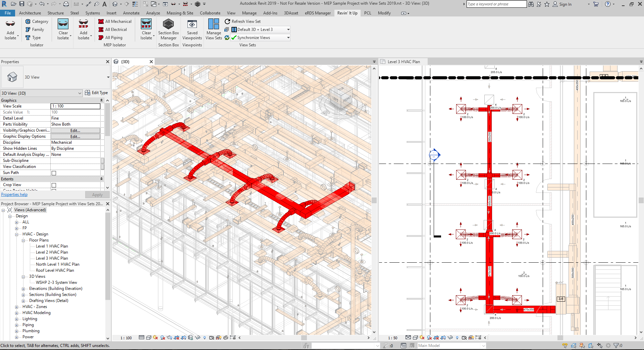Switch to the Systems ribbon tab

[93, 13]
